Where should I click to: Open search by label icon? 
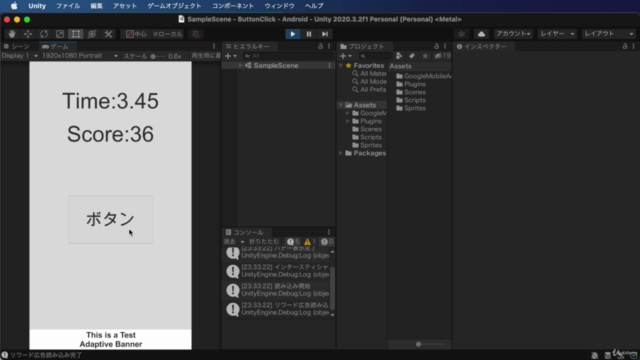412,56
